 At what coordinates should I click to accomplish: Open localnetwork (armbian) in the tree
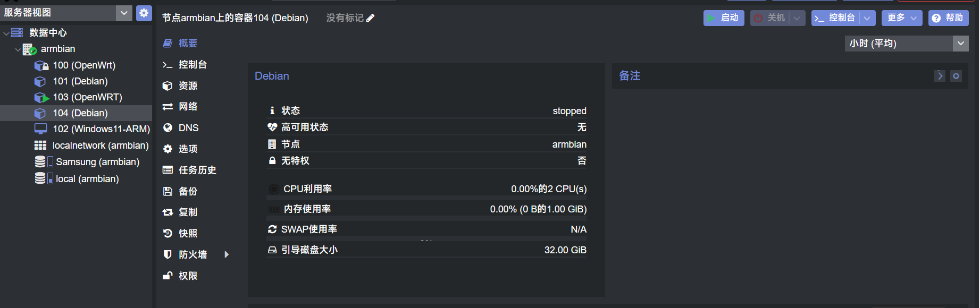point(100,146)
